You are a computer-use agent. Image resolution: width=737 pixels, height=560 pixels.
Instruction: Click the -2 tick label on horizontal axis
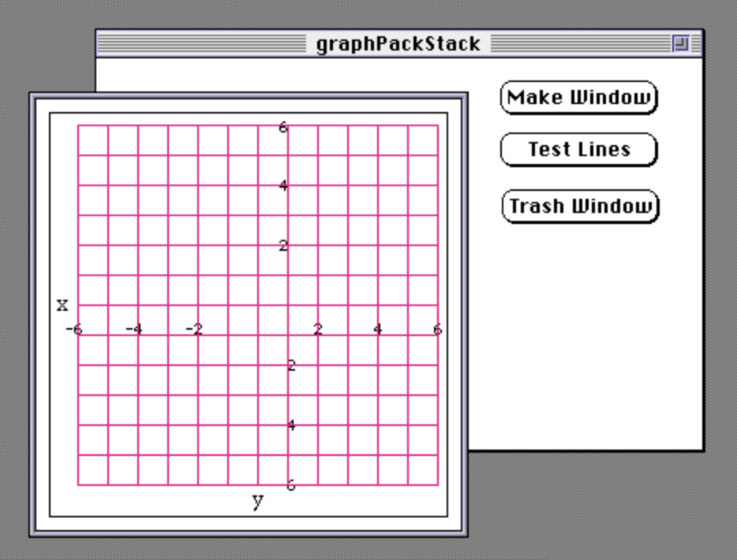(194, 329)
